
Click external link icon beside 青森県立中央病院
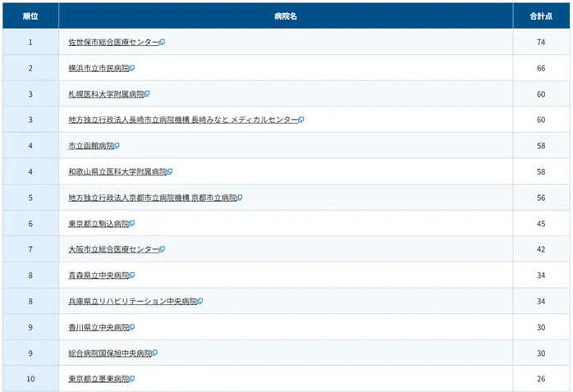click(x=132, y=276)
